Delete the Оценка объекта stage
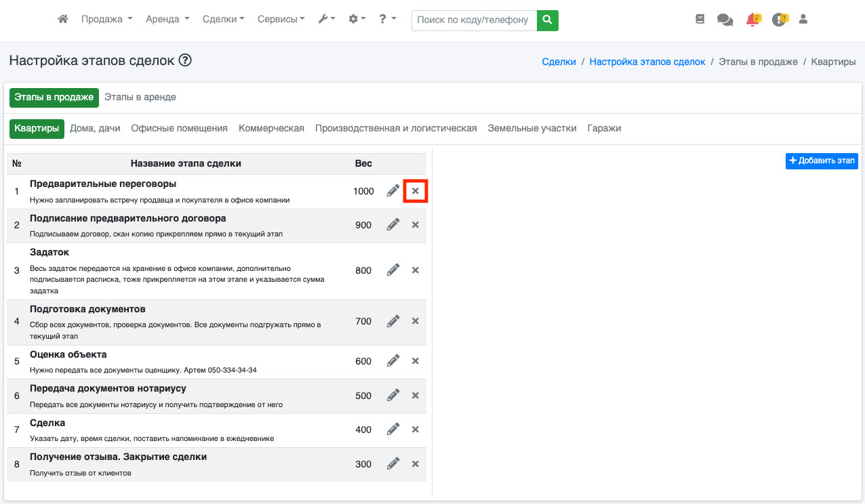 click(416, 361)
